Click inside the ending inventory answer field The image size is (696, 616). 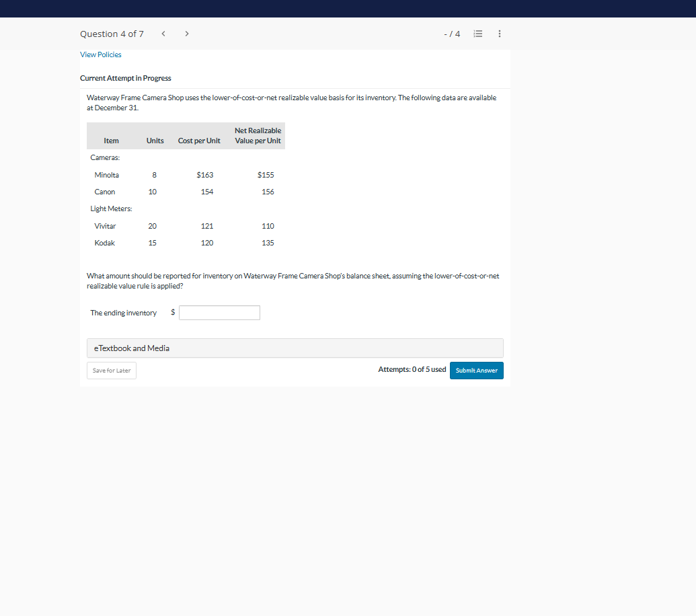click(x=219, y=312)
